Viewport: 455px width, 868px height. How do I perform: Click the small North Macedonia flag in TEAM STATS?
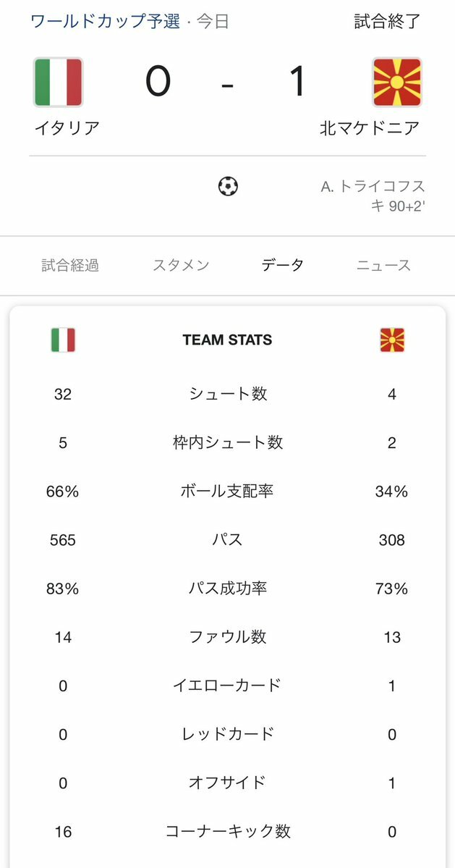point(392,340)
